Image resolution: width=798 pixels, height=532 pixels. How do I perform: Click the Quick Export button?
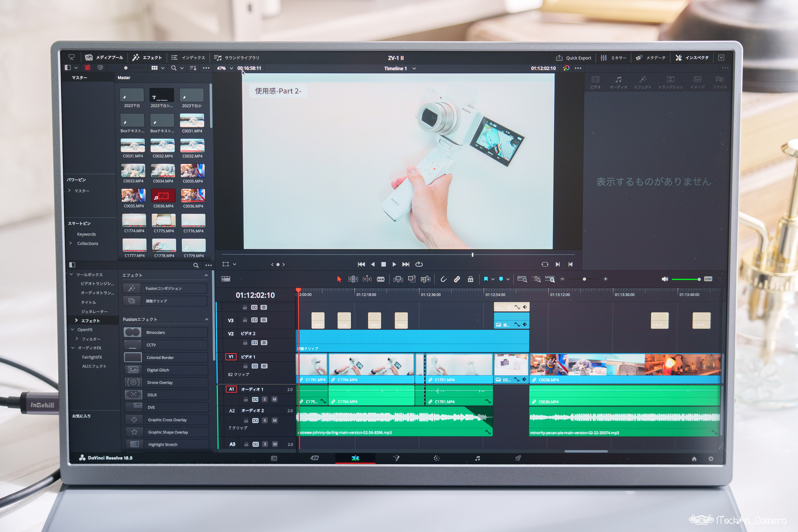tap(574, 58)
